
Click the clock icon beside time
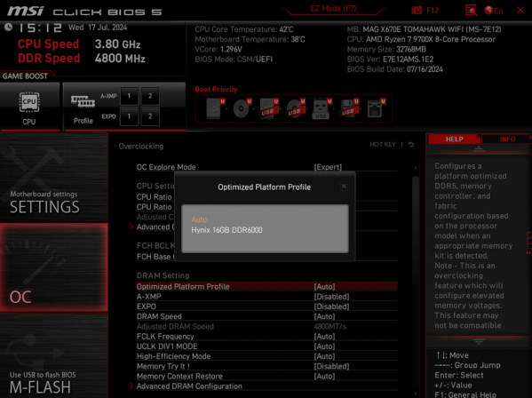pyautogui.click(x=9, y=28)
